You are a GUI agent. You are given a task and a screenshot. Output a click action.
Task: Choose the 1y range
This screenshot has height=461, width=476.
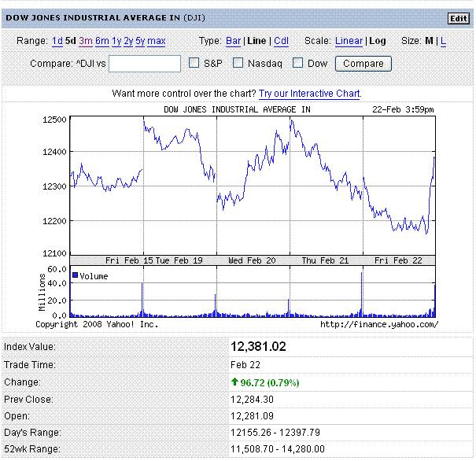pyautogui.click(x=116, y=41)
